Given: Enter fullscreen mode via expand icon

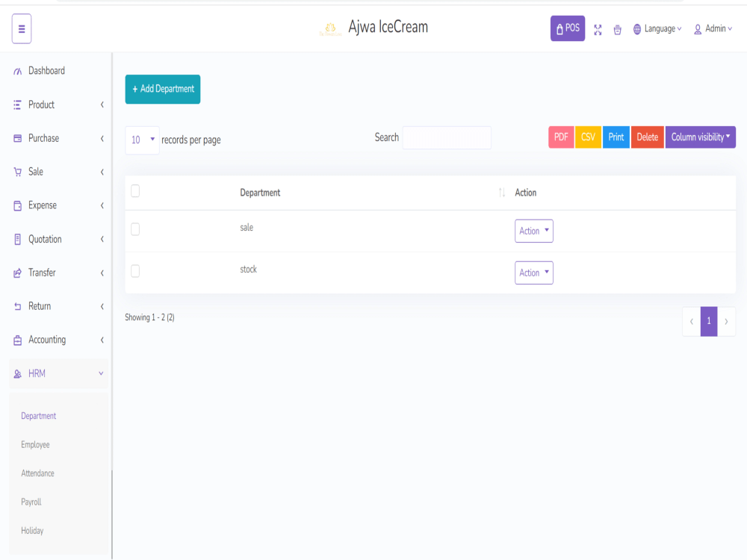Looking at the screenshot, I should (x=598, y=30).
